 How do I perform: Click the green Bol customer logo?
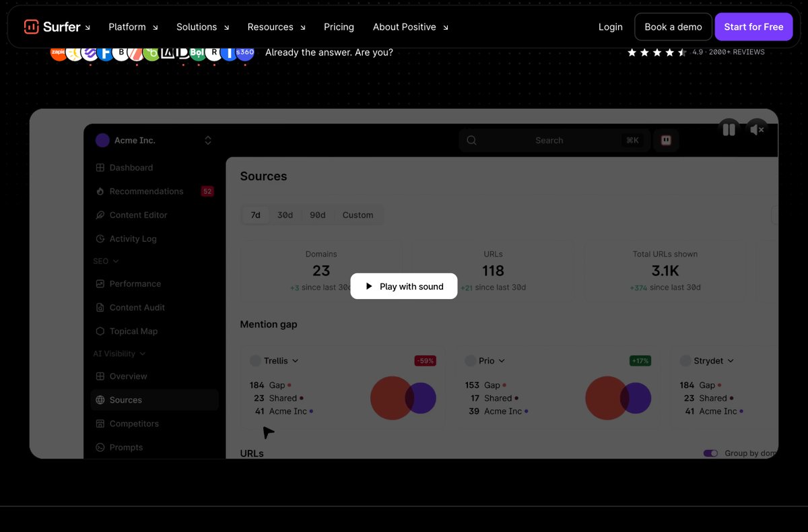[197, 52]
